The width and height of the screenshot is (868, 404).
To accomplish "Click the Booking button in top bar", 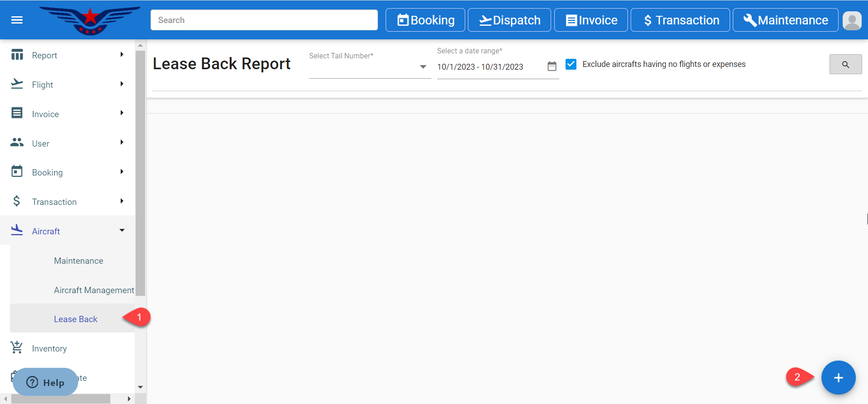I will click(425, 20).
